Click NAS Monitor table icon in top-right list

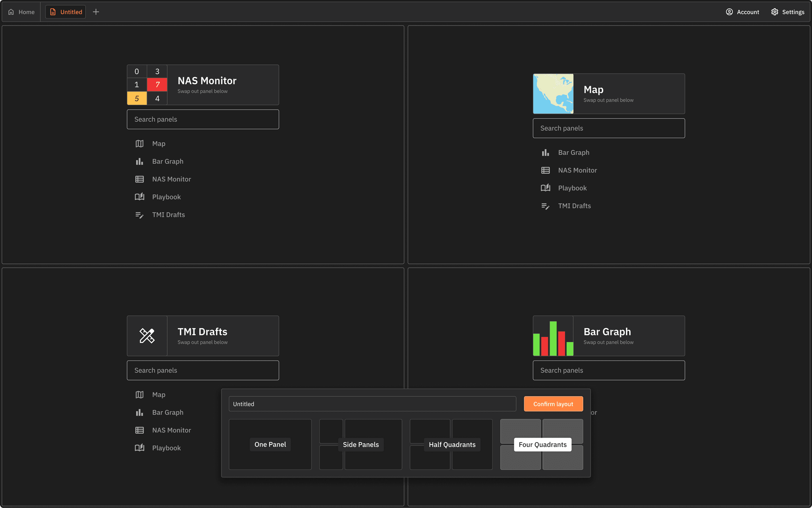click(546, 170)
